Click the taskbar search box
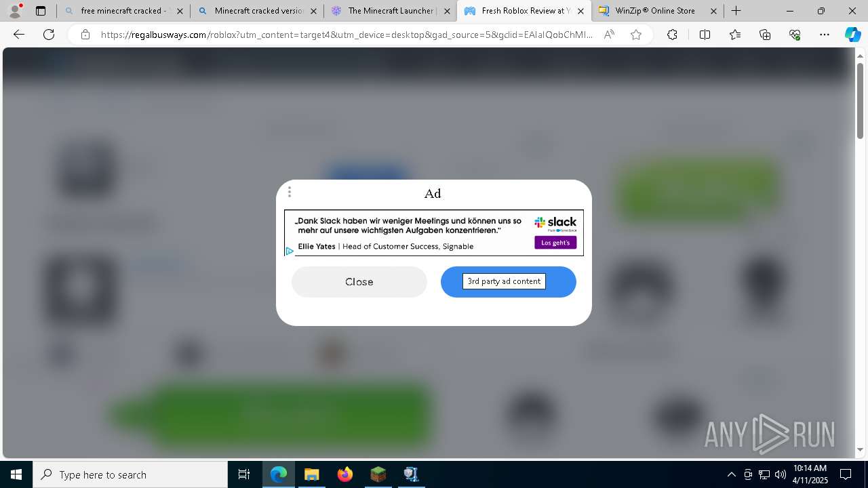868x488 pixels. (130, 474)
